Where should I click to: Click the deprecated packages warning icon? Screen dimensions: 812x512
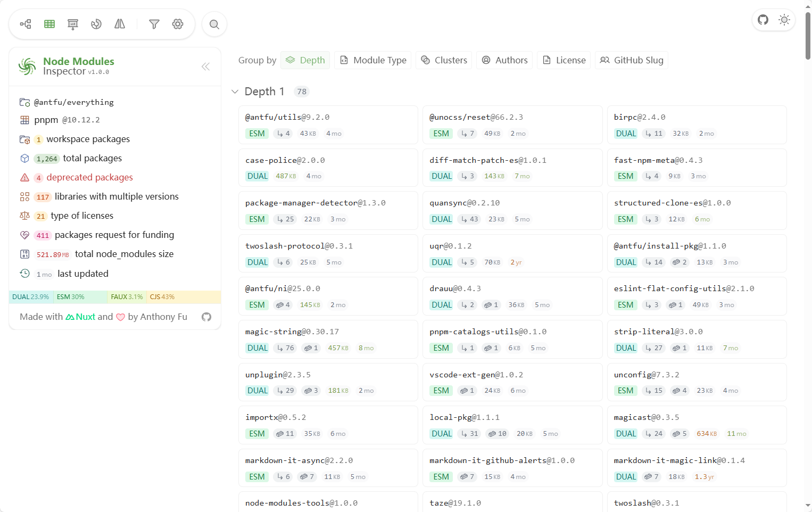coord(24,177)
